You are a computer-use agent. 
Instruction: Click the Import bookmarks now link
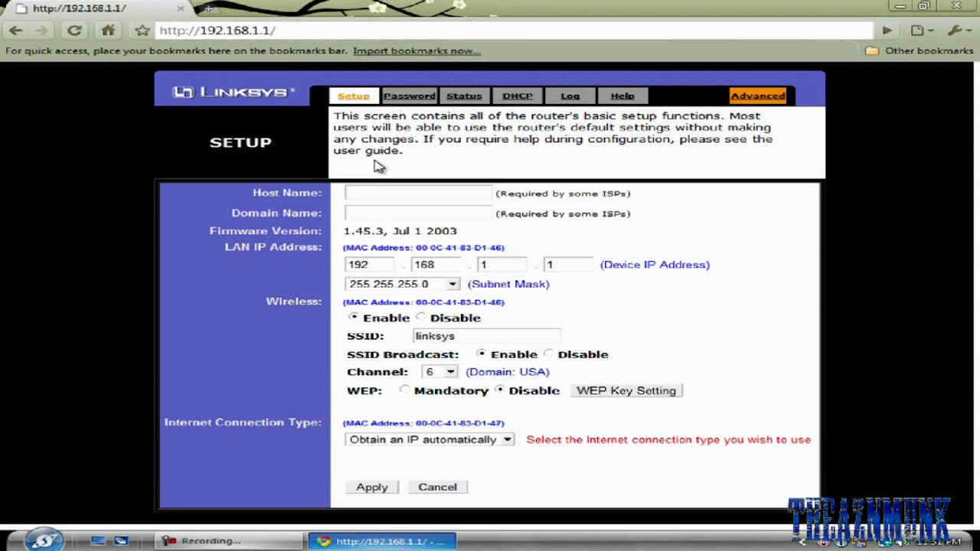tap(416, 51)
